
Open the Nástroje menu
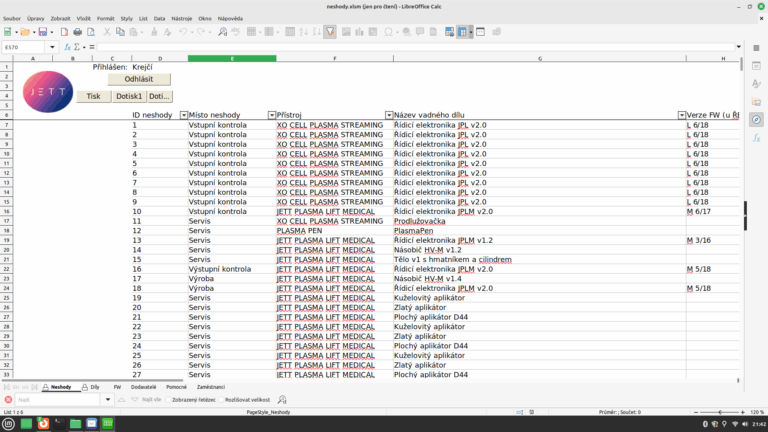pyautogui.click(x=182, y=19)
